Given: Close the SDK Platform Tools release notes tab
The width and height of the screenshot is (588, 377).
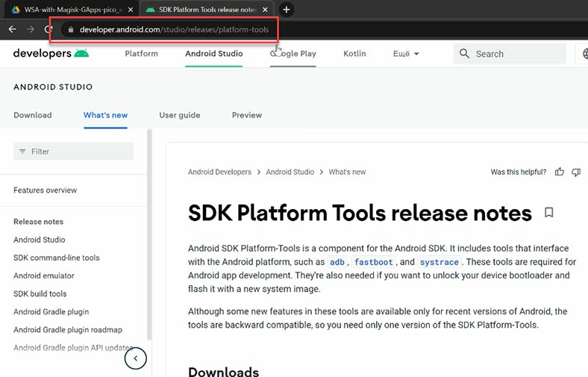Looking at the screenshot, I should 265,10.
